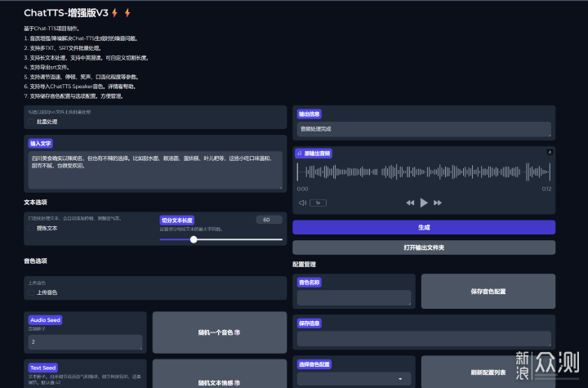Screen dimensions: 588x388
Task: Click the 音色选项 heading
Action: pos(36,261)
